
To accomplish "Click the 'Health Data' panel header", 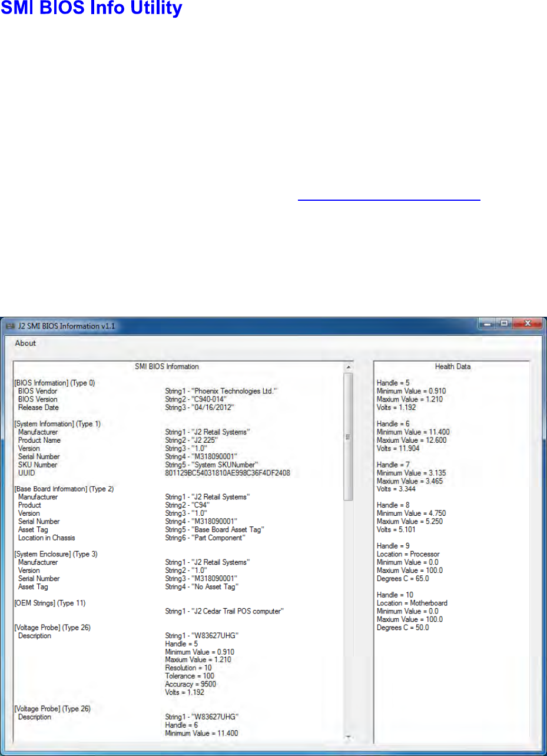I will point(453,366).
